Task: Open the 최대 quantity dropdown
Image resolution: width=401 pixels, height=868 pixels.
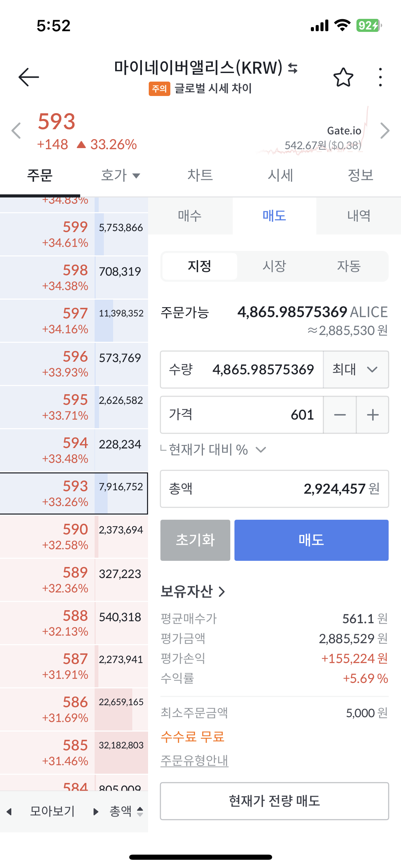Action: 356,370
